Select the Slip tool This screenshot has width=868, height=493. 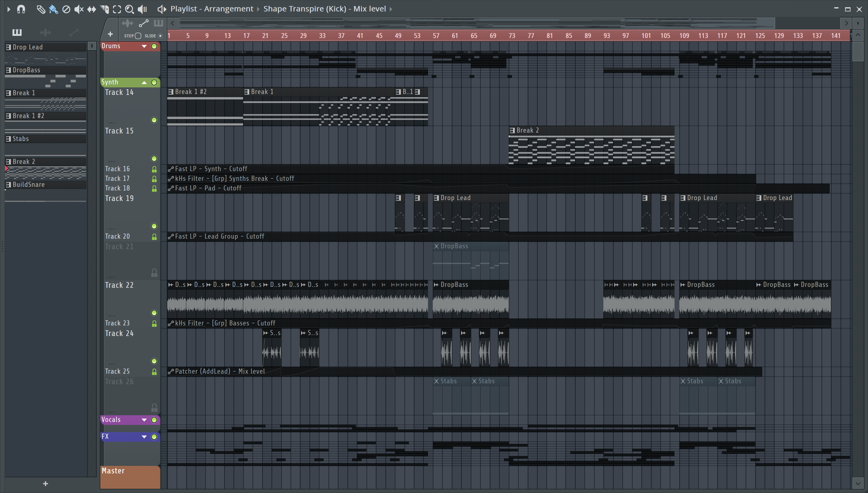click(x=91, y=9)
